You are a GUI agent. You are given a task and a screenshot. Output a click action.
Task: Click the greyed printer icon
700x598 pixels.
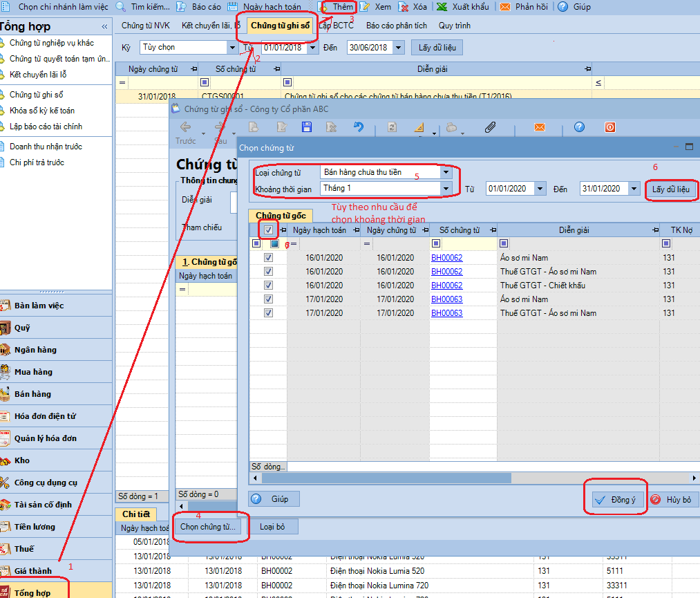[x=451, y=128]
